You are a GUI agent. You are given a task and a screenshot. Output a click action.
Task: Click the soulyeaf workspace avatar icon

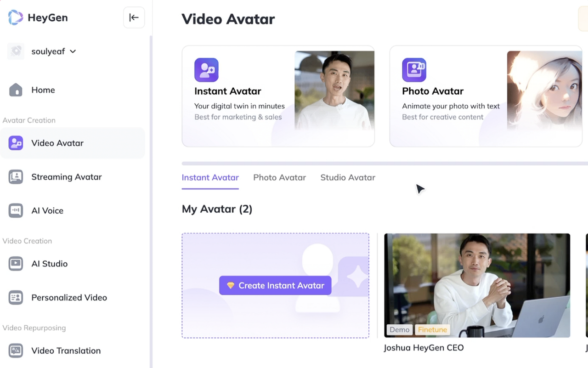point(16,51)
